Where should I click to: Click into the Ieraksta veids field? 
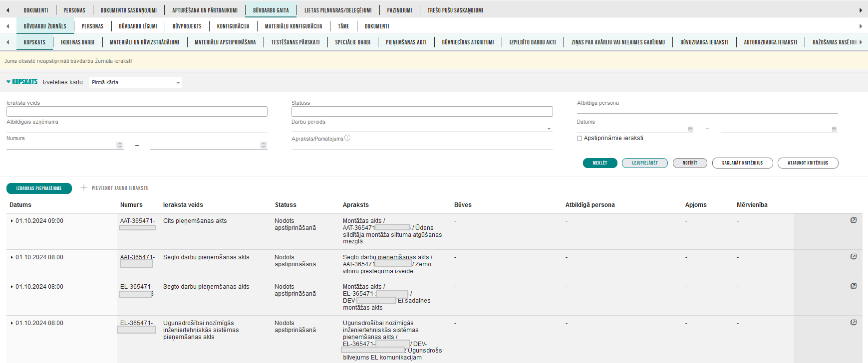137,112
